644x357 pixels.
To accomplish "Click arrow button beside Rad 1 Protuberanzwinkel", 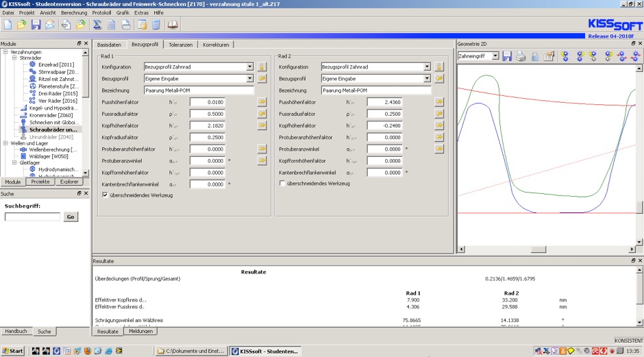I will tap(262, 160).
